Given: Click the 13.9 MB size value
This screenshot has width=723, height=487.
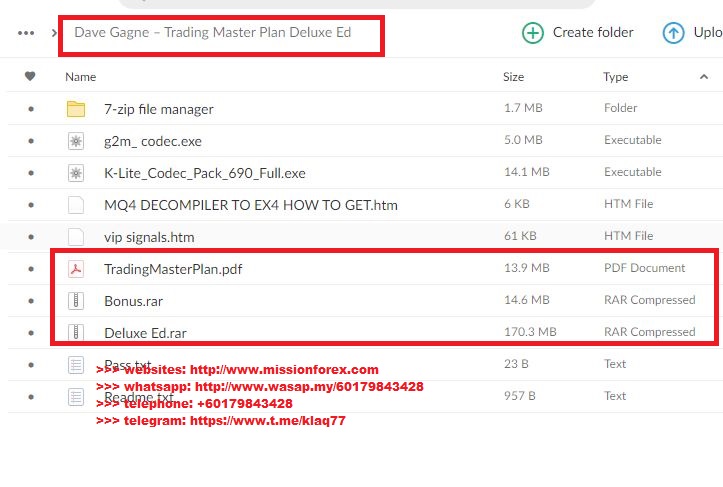Looking at the screenshot, I should point(527,268).
